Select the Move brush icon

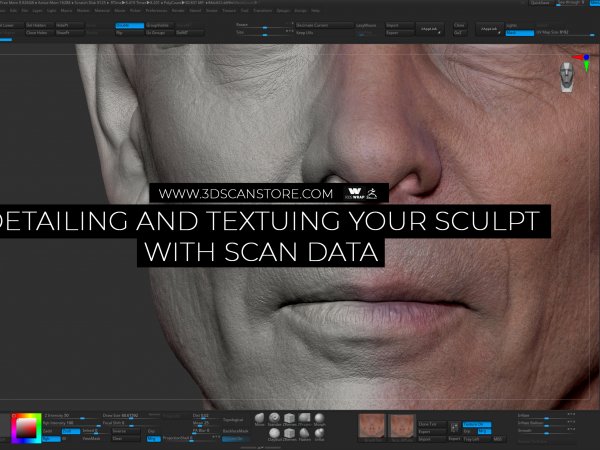[259, 418]
